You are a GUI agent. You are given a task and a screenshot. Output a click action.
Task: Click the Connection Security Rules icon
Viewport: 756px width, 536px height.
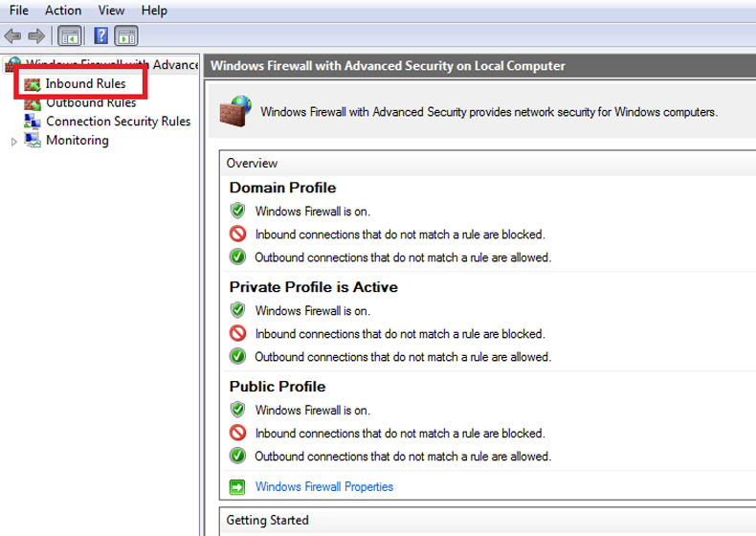(33, 122)
